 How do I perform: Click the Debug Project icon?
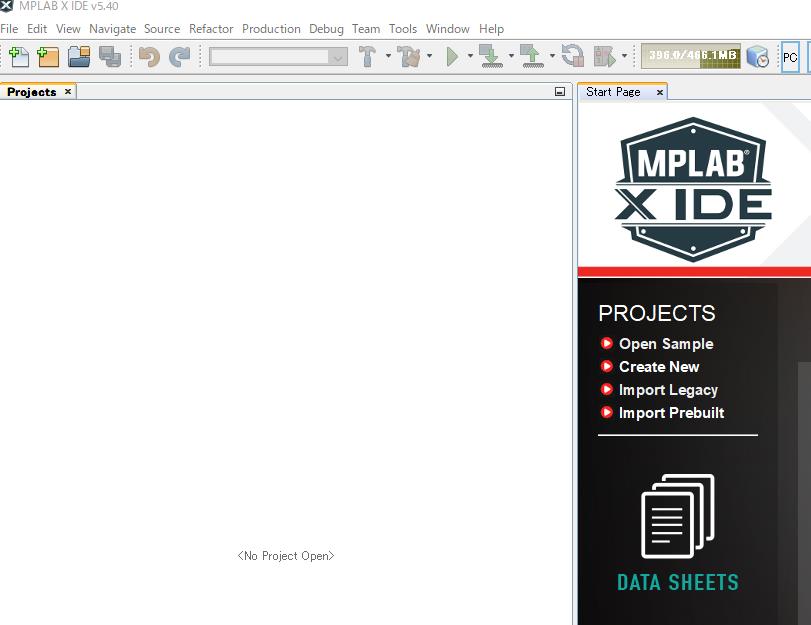tap(605, 56)
